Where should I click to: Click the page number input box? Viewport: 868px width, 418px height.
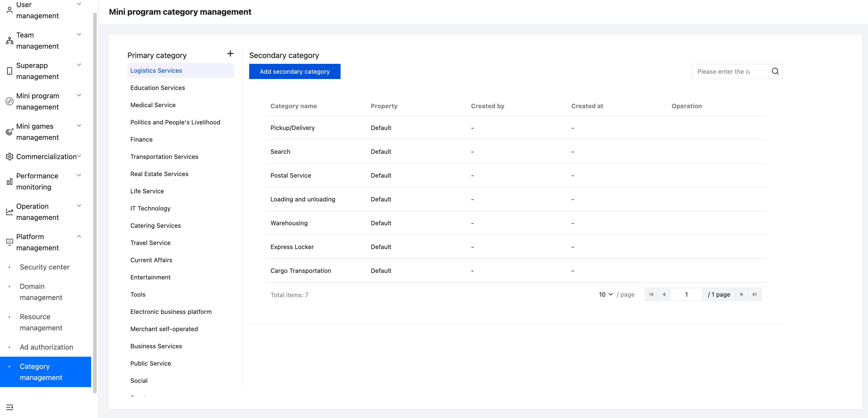(686, 294)
